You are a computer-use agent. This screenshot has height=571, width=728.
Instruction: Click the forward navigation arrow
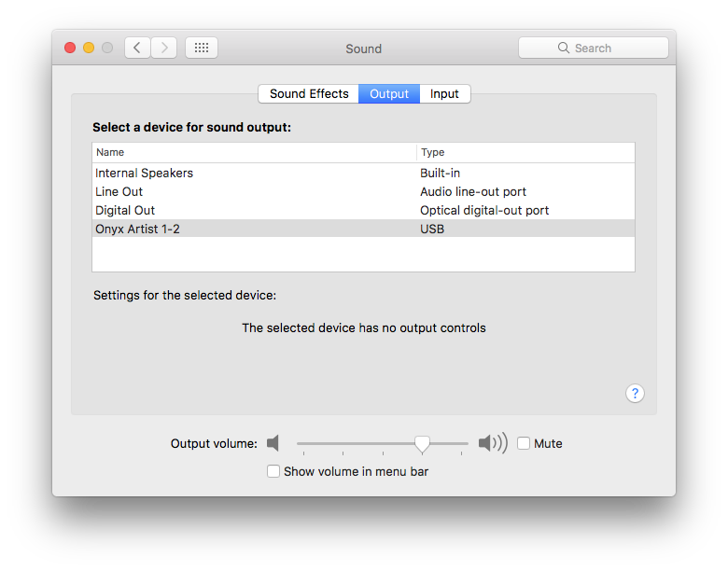[163, 48]
